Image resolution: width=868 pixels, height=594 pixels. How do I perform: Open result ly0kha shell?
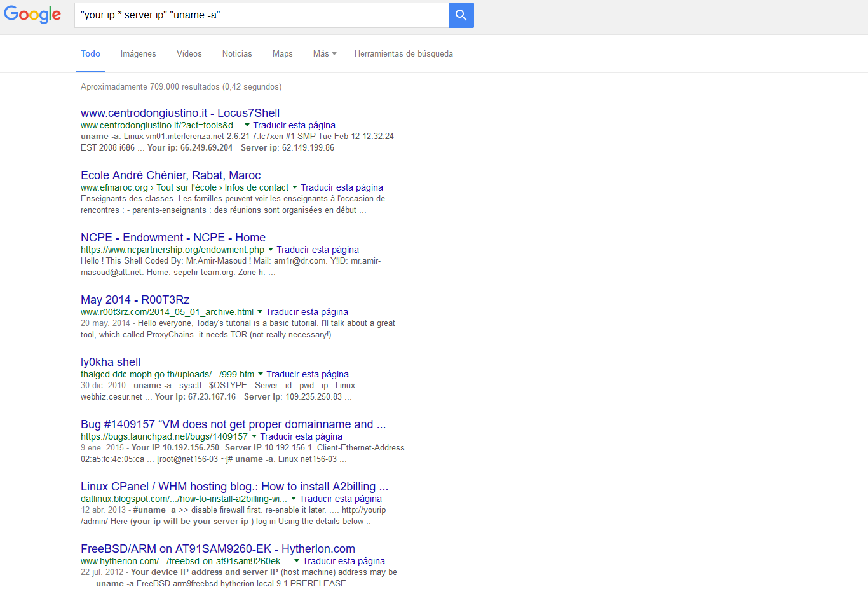coord(111,362)
